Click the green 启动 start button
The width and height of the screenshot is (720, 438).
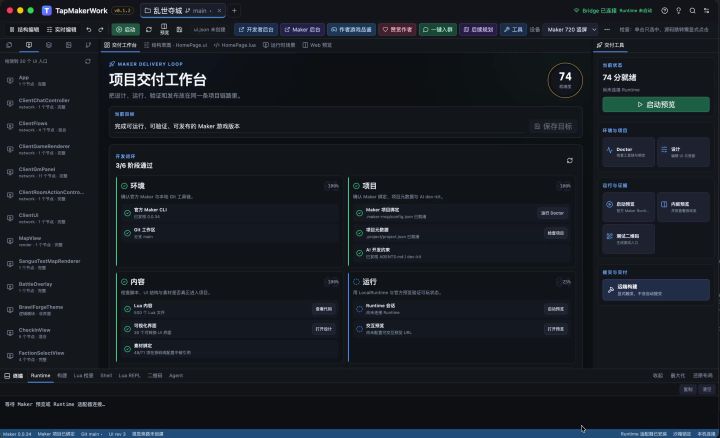click(125, 29)
